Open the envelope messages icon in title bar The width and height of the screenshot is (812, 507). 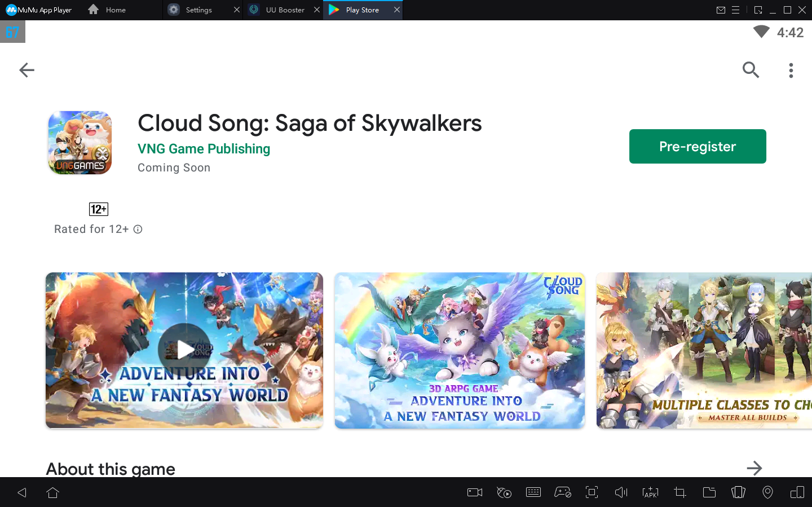coord(721,10)
